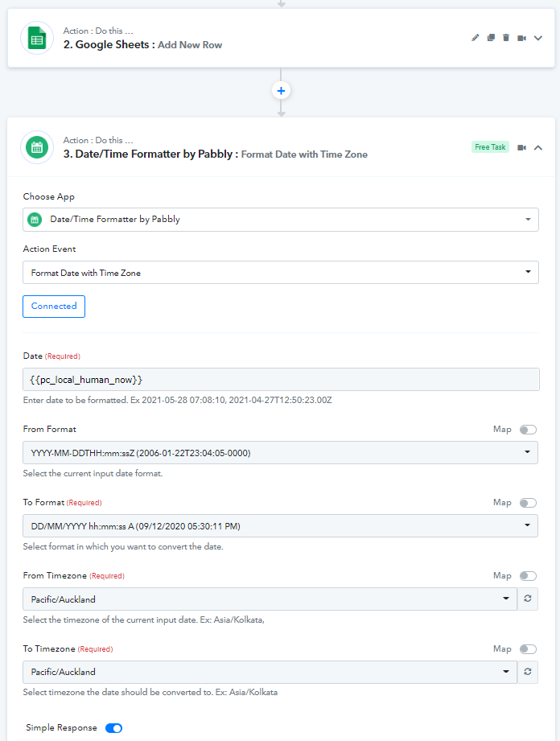Disable the Simple Response toggle
This screenshot has height=741, width=560.
(113, 728)
